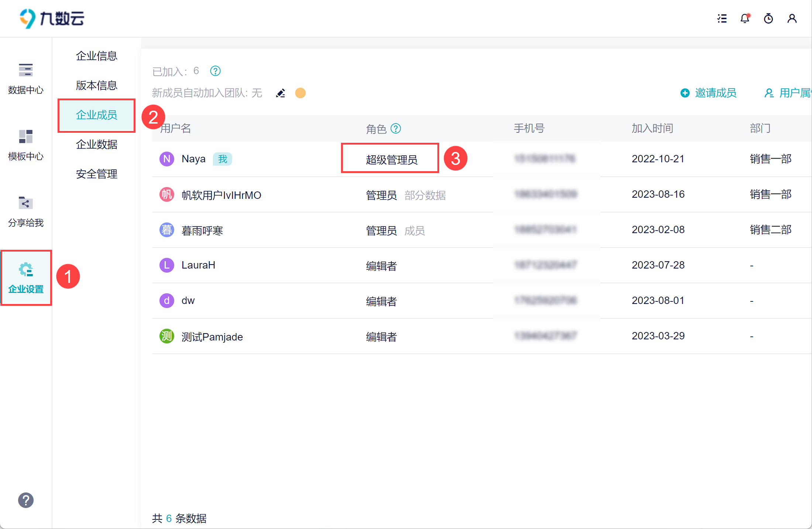Switch to 企业数据 section
Viewport: 812px width, 529px height.
[x=96, y=145]
